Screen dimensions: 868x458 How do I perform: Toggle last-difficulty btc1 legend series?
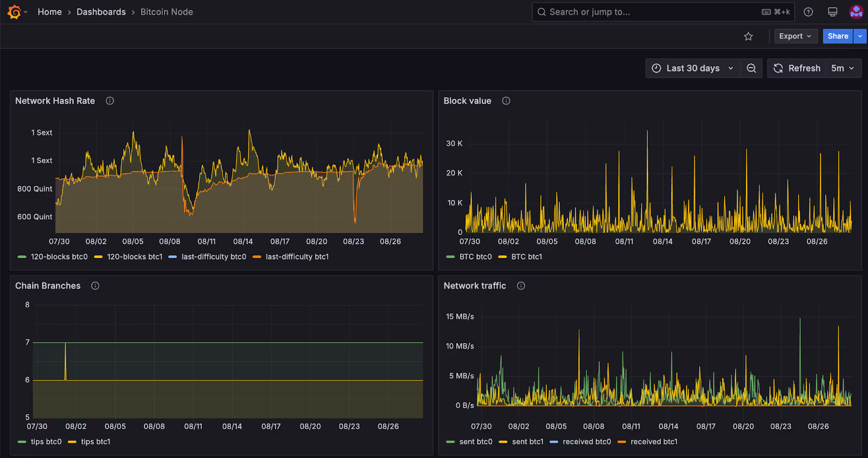coord(297,257)
